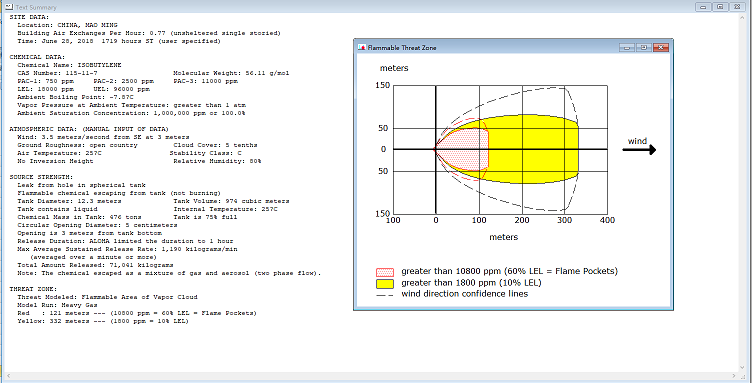Click the 'Molecular Weight: 56.11 g/mol' text
The image size is (752, 383).
click(231, 73)
